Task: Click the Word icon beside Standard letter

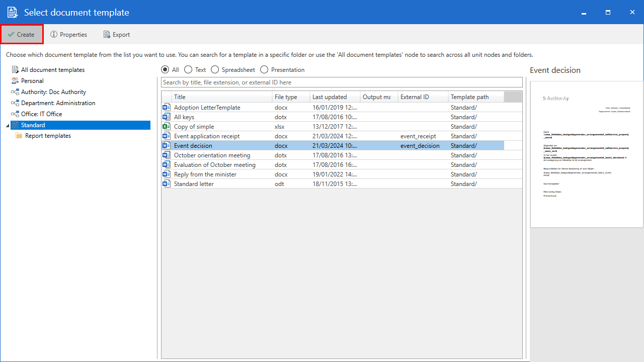Action: click(167, 184)
